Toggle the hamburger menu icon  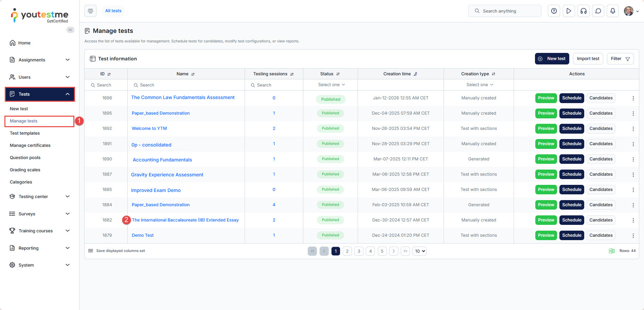tap(90, 11)
